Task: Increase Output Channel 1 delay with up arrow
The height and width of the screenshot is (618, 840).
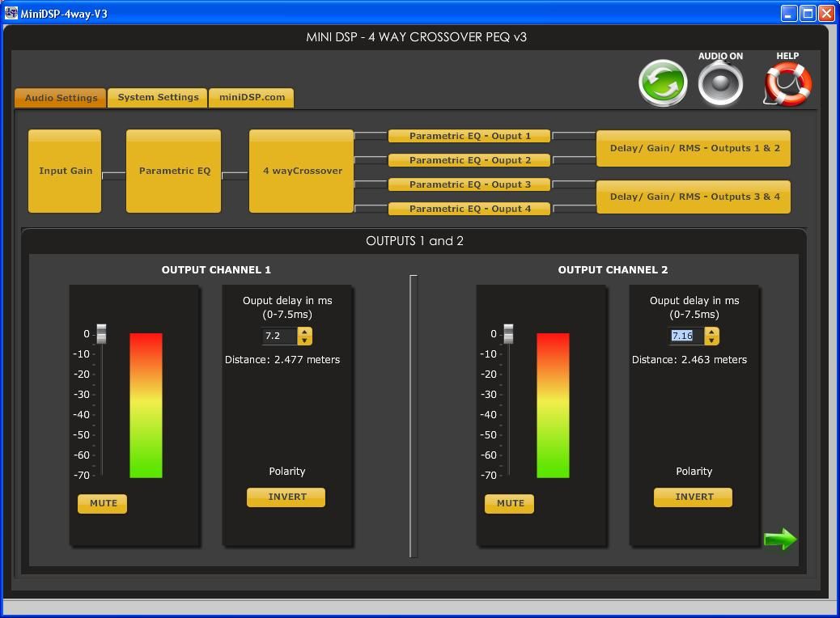Action: (x=304, y=332)
